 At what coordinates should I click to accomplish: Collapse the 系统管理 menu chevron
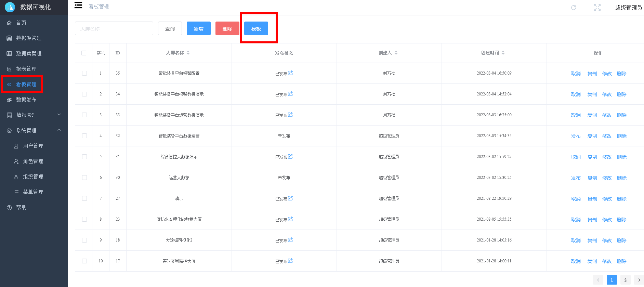click(x=59, y=130)
